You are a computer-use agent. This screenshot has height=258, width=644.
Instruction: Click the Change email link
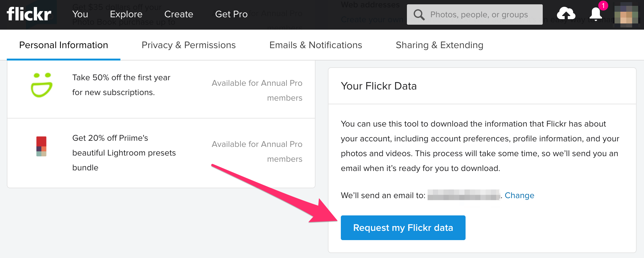point(519,195)
